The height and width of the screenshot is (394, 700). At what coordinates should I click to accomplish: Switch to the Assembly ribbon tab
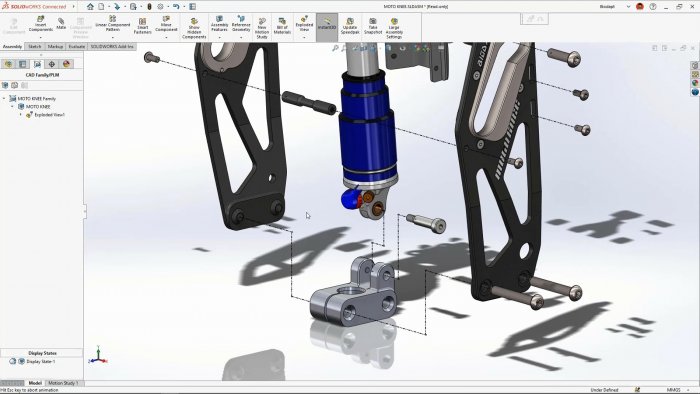coord(12,46)
